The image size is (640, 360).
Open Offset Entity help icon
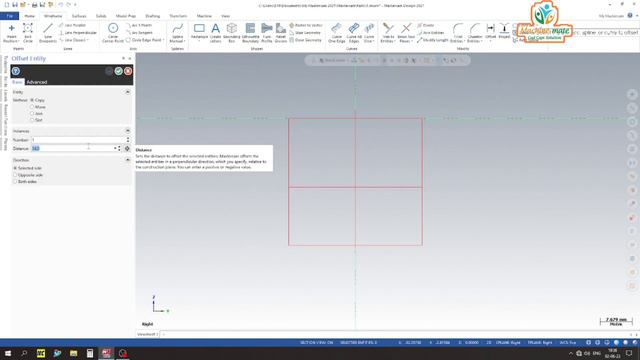tap(16, 71)
